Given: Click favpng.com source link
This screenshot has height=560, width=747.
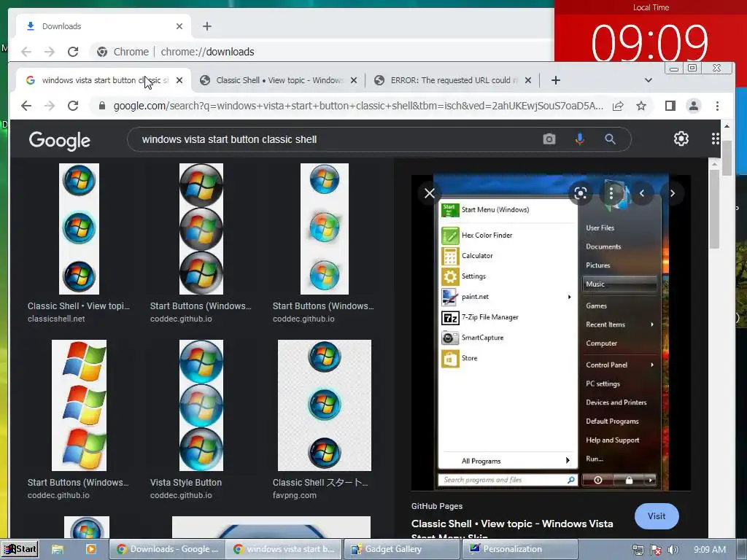Looking at the screenshot, I should point(295,495).
